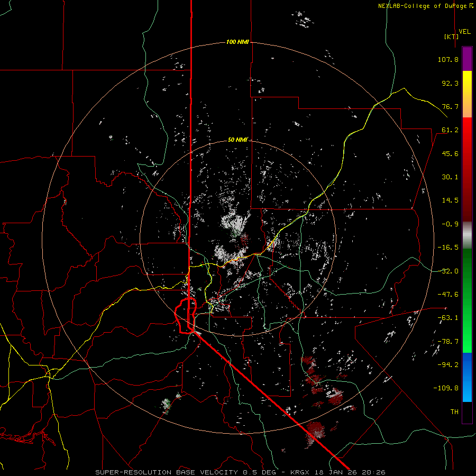Click the -0.9 legend value

(450, 224)
